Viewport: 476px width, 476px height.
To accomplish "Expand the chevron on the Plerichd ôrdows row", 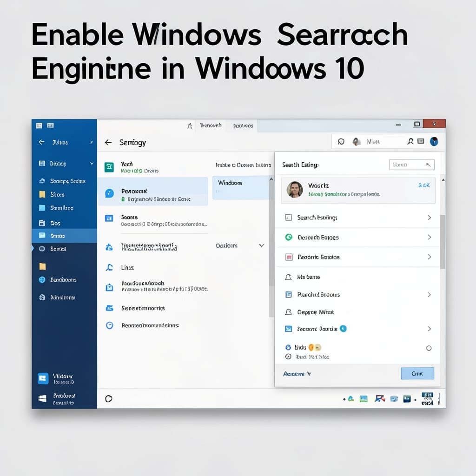I will [429, 294].
